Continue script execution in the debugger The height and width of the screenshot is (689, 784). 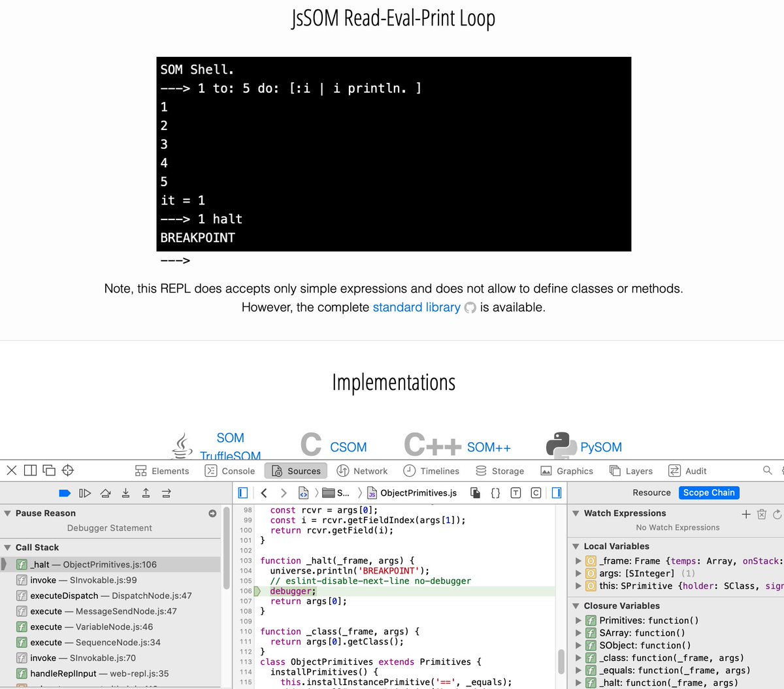click(x=85, y=493)
